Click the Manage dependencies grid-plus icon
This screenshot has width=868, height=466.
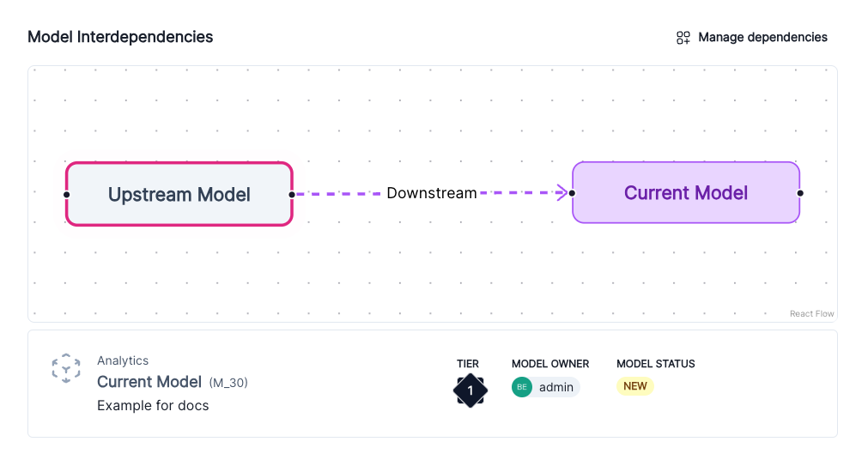[x=683, y=38]
